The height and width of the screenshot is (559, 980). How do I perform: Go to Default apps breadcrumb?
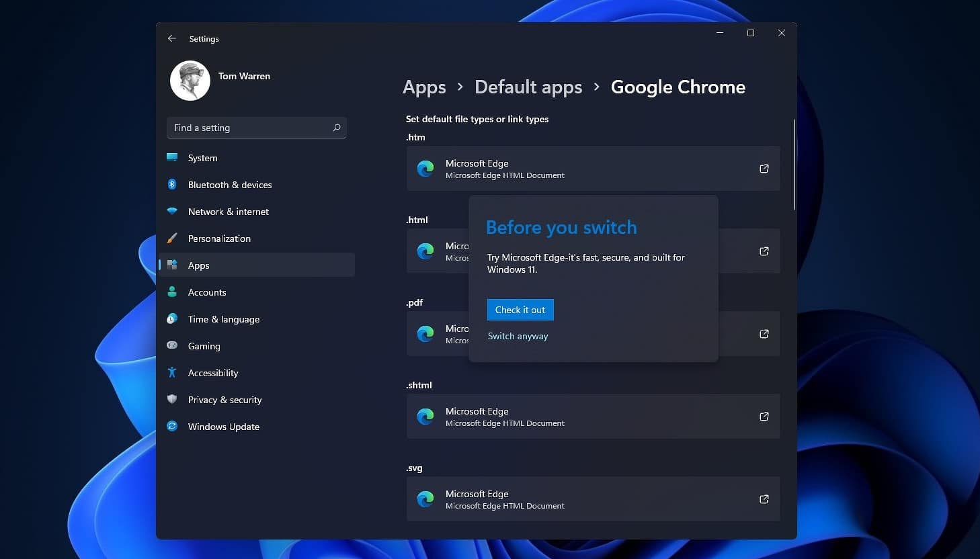[528, 87]
